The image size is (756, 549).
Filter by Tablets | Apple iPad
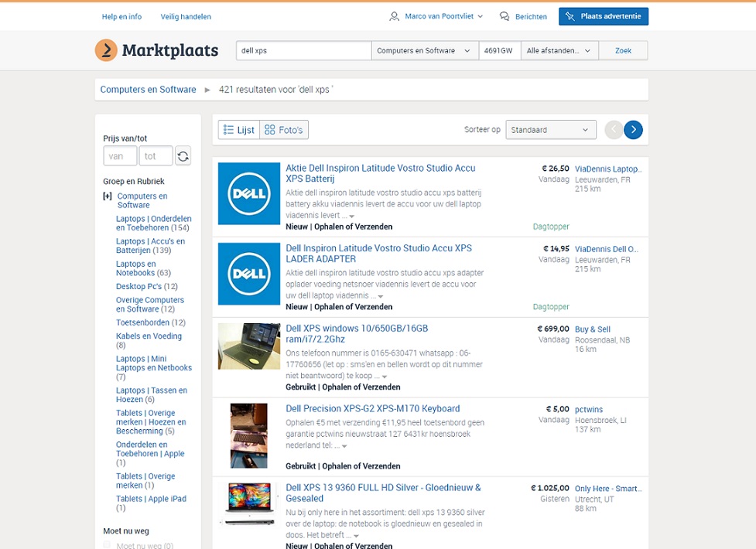151,503
